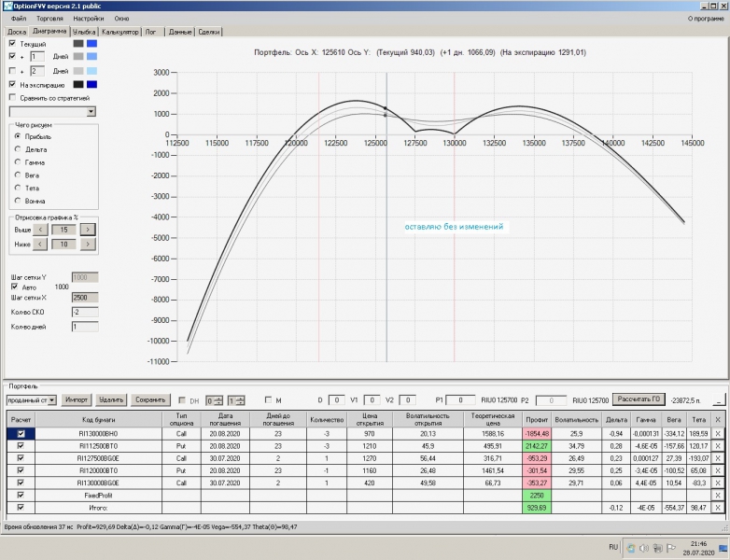Select the 'Дельта' radio button
The width and height of the screenshot is (730, 560).
[17, 149]
